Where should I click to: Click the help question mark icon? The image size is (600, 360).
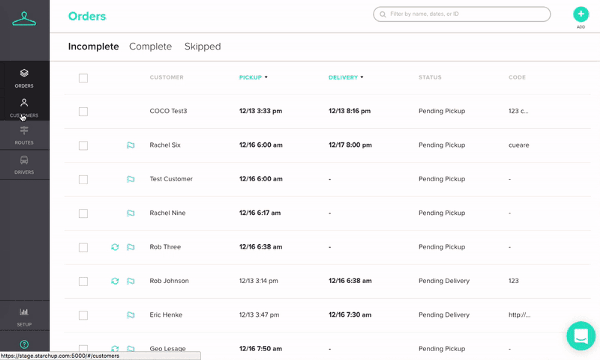(x=24, y=344)
